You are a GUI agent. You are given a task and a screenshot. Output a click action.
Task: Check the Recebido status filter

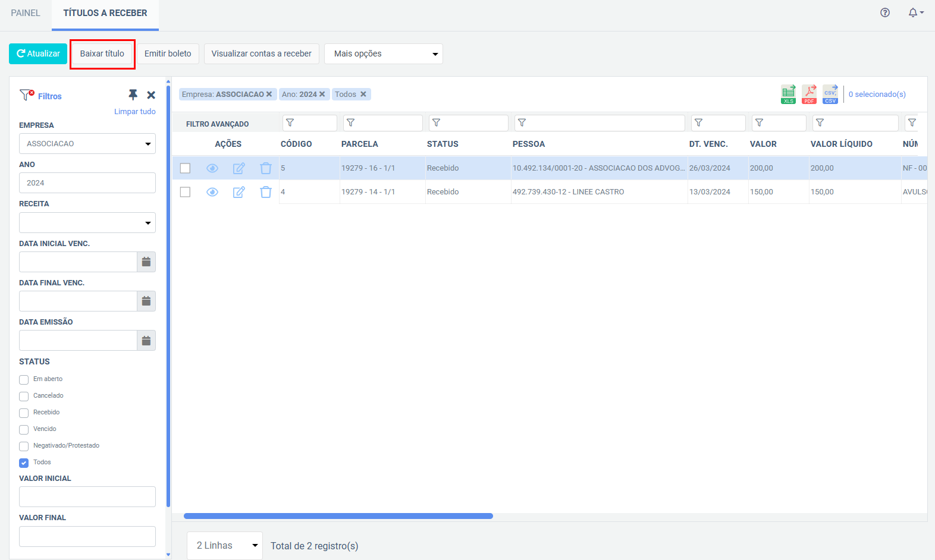click(x=24, y=413)
